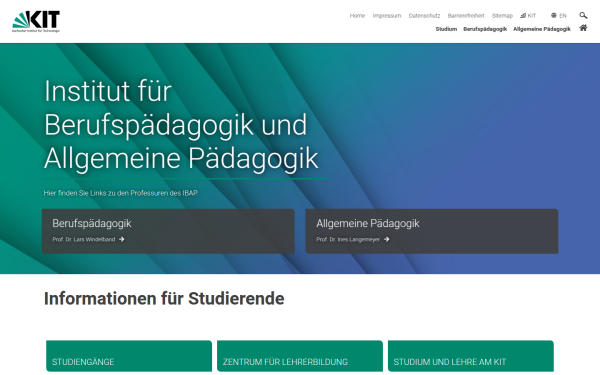
Task: Open the Allgemeine Pädagogik menu item
Action: (541, 29)
